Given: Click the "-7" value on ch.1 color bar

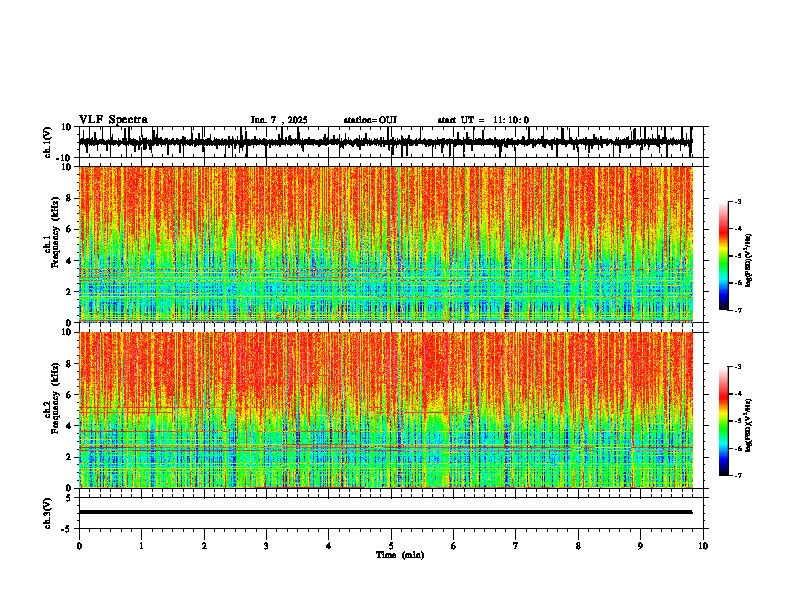Looking at the screenshot, I should click(737, 310).
